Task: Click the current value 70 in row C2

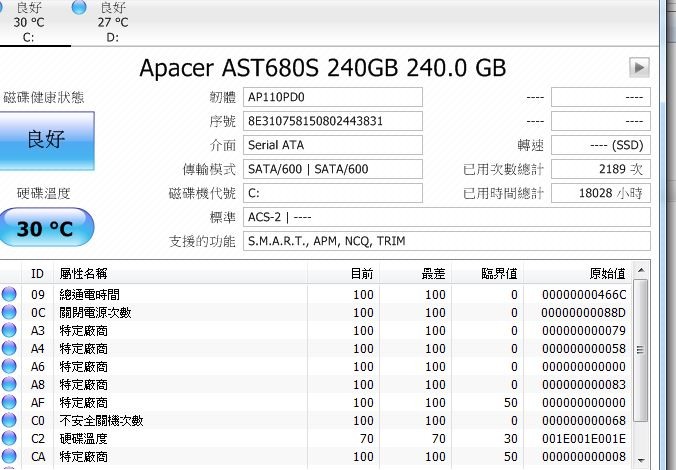Action: [366, 439]
